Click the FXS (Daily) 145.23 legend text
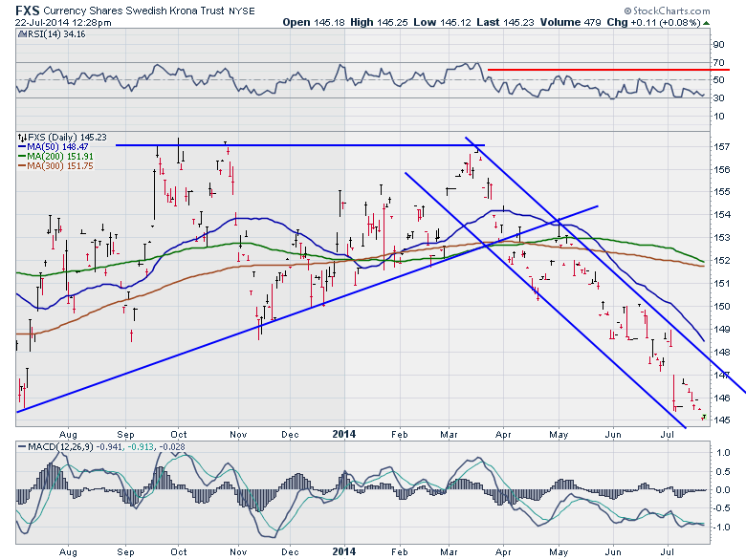746x560 pixels. pos(68,138)
